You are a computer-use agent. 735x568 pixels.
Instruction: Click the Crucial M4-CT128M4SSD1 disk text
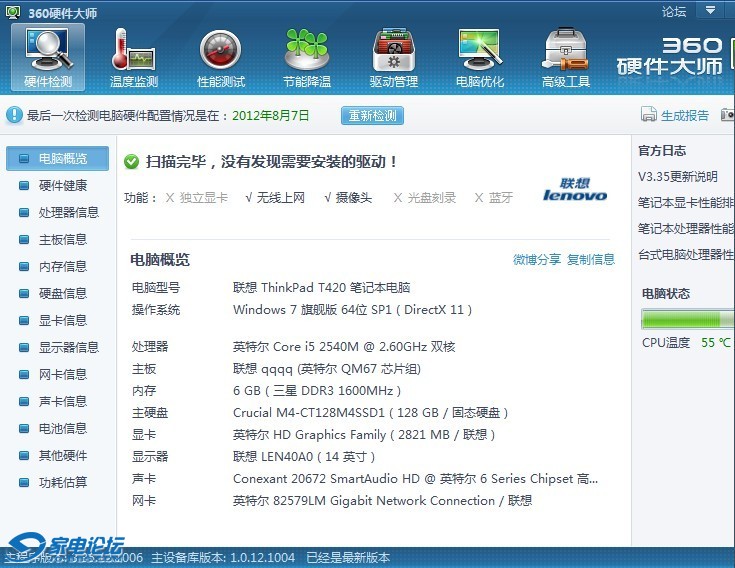[370, 413]
